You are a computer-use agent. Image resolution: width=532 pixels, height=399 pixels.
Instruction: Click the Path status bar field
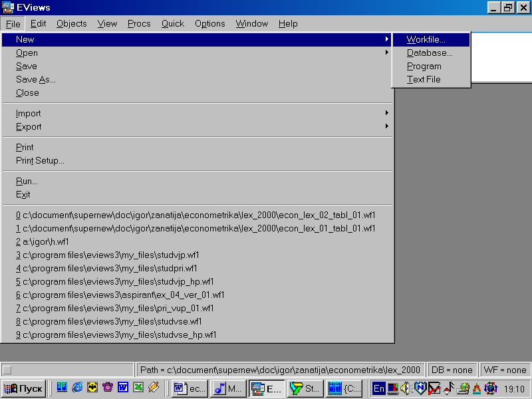click(280, 370)
